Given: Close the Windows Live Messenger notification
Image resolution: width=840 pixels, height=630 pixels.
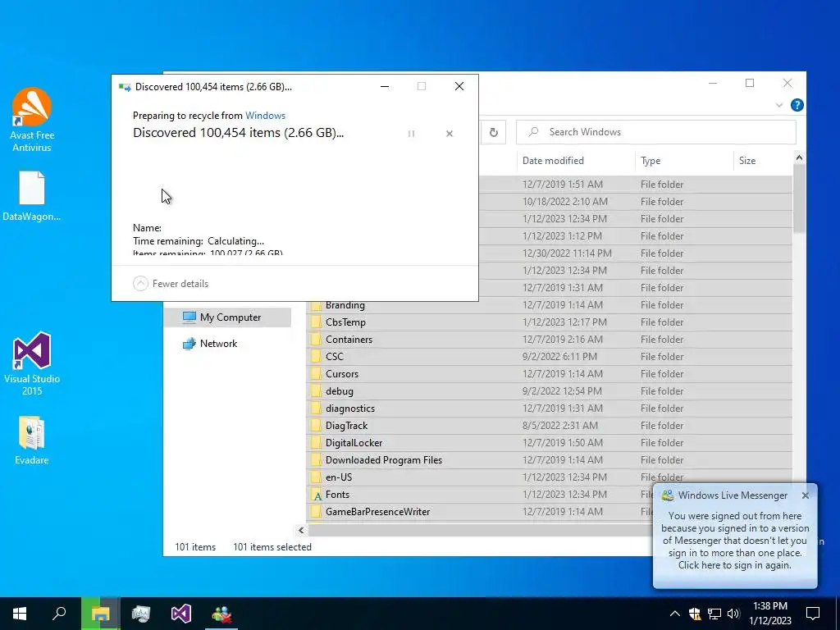Looking at the screenshot, I should pos(806,495).
